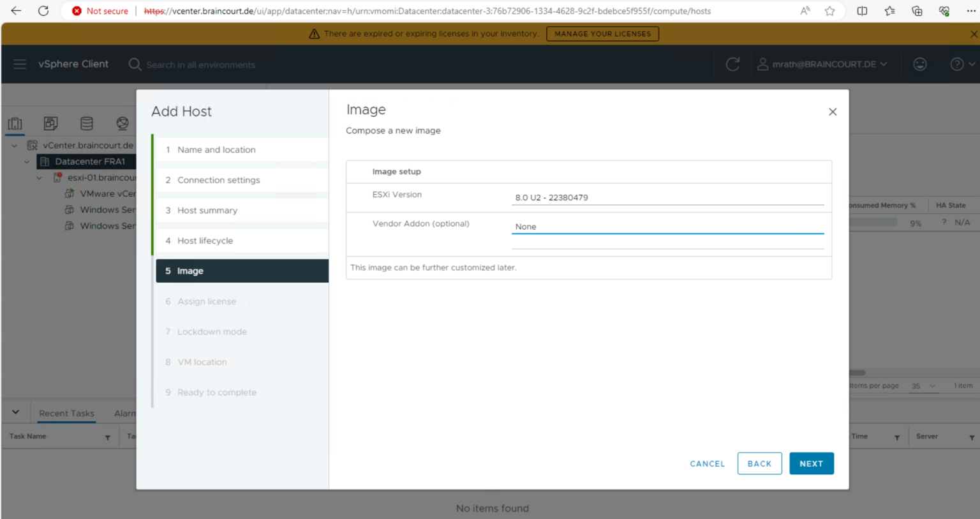Open the Hosts and Clusters inventory view

15,123
